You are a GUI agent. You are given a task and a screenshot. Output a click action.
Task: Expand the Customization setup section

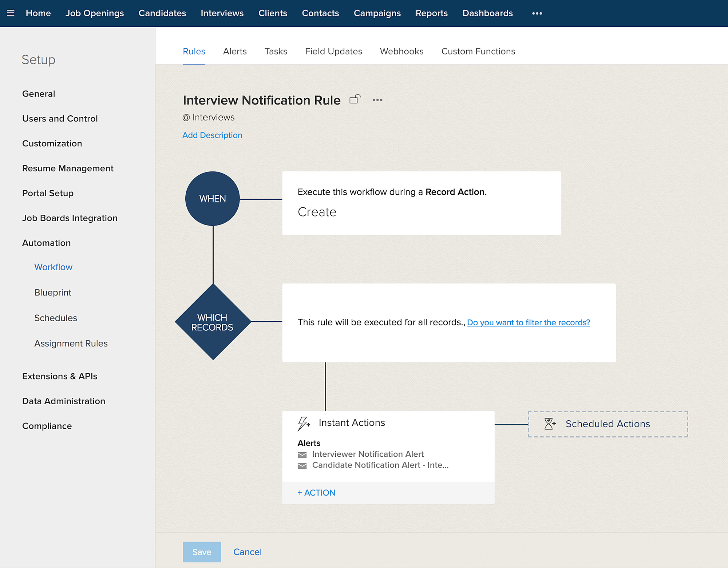tap(52, 143)
